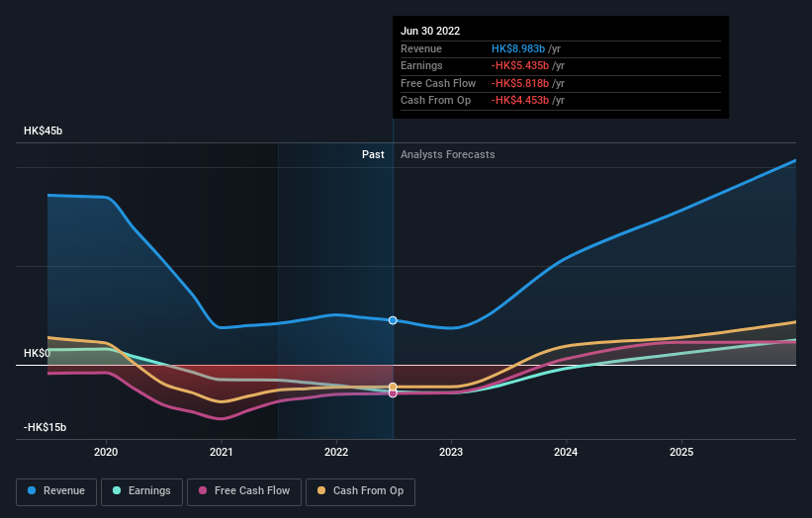Click the 2021 x-axis label
The height and width of the screenshot is (518, 812).
[x=222, y=452]
